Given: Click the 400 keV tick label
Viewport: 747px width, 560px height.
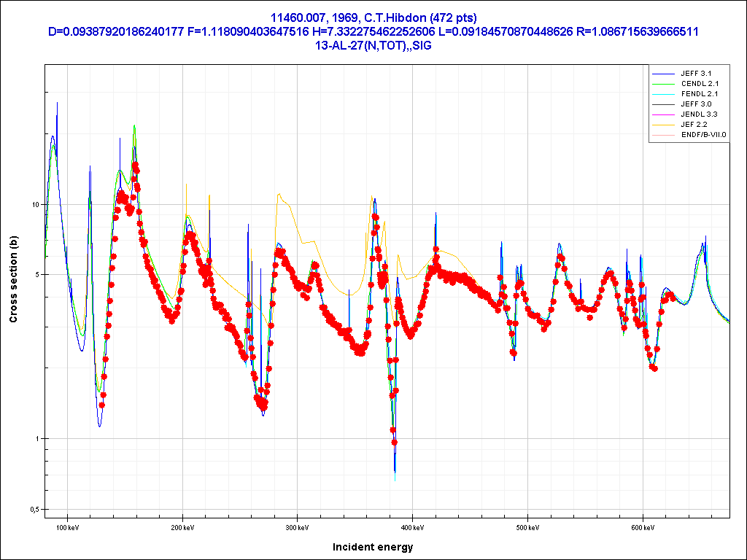Looking at the screenshot, I should tap(413, 526).
